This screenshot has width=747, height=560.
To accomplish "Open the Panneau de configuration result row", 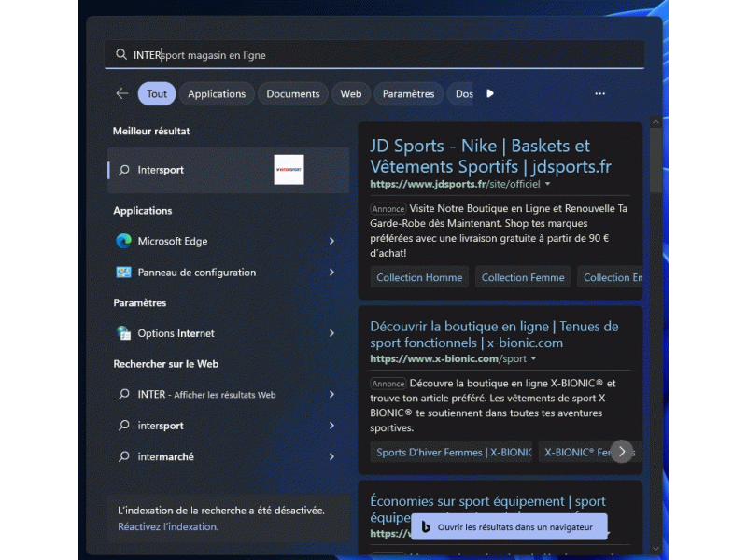I will [228, 273].
